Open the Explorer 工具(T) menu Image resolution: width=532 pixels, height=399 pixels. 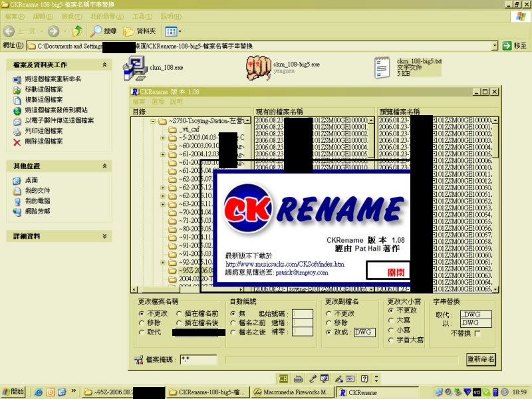[x=142, y=16]
